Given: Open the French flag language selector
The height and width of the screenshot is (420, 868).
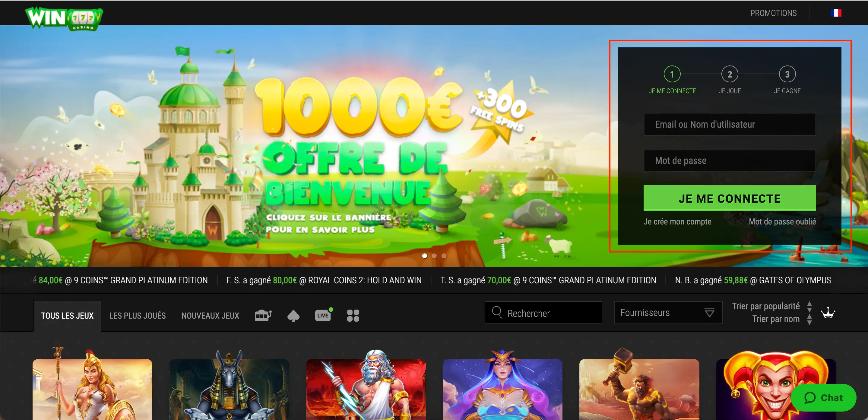Looking at the screenshot, I should (836, 13).
